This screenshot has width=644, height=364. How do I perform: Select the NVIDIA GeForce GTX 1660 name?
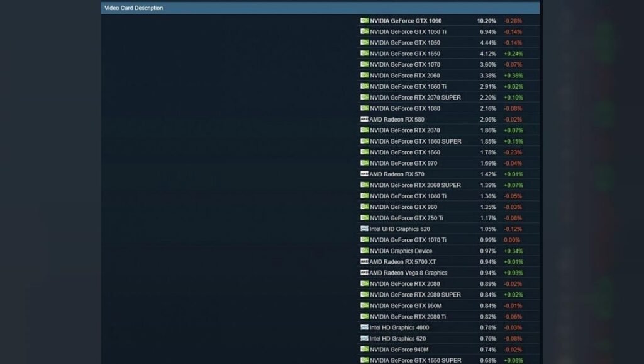click(x=405, y=152)
